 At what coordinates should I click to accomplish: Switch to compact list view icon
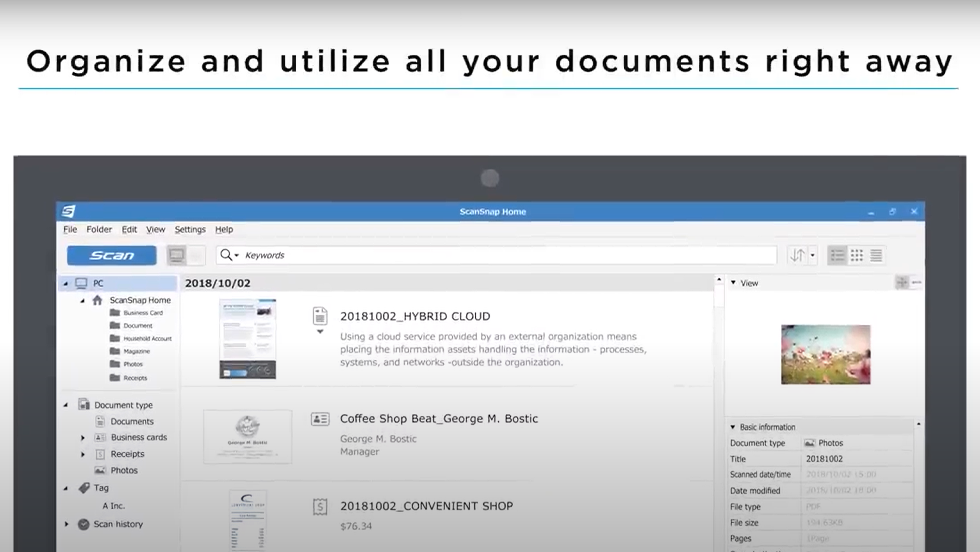pyautogui.click(x=876, y=255)
